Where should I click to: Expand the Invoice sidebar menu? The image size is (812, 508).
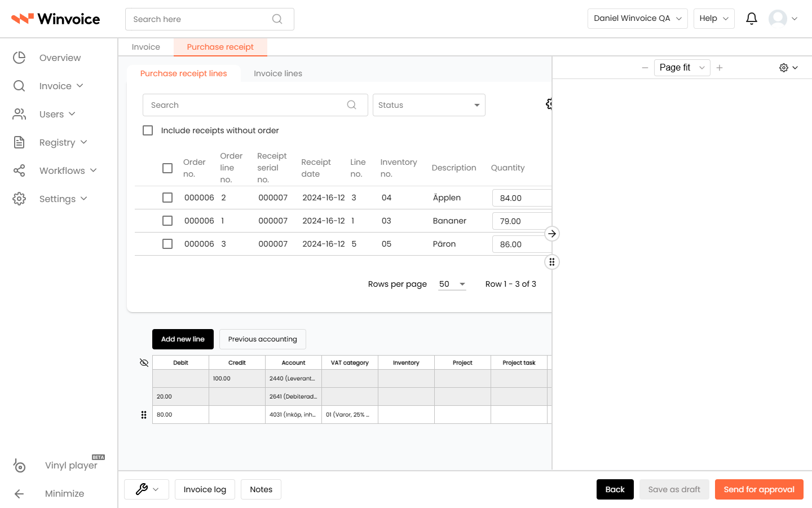coord(80,86)
